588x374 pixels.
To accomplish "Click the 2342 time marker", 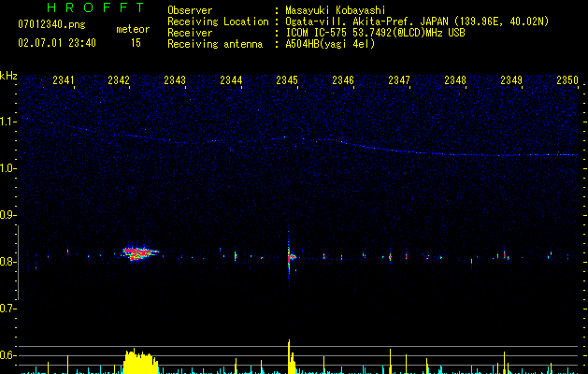I will pos(119,80).
